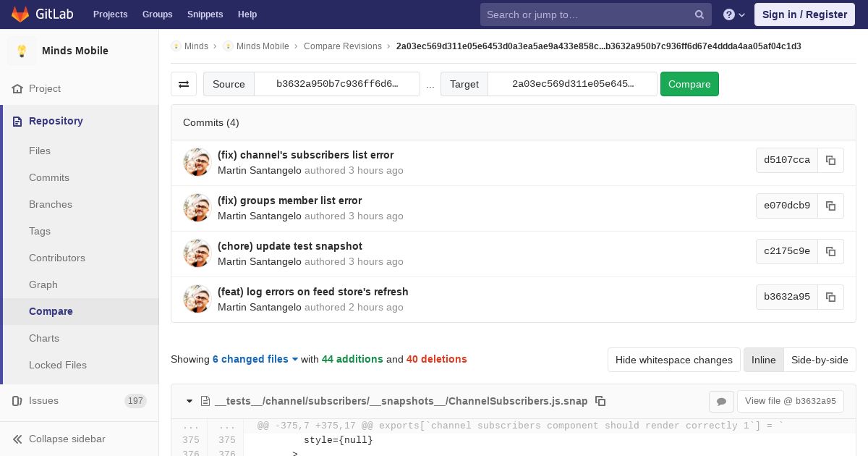Open the Groups menu in the navbar
868x456 pixels.
coord(157,14)
